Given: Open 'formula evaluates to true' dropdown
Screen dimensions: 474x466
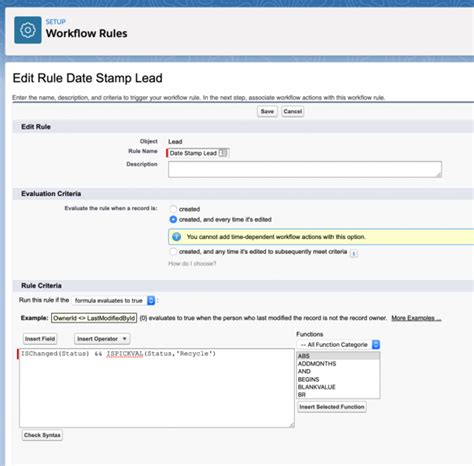Looking at the screenshot, I should click(x=114, y=300).
